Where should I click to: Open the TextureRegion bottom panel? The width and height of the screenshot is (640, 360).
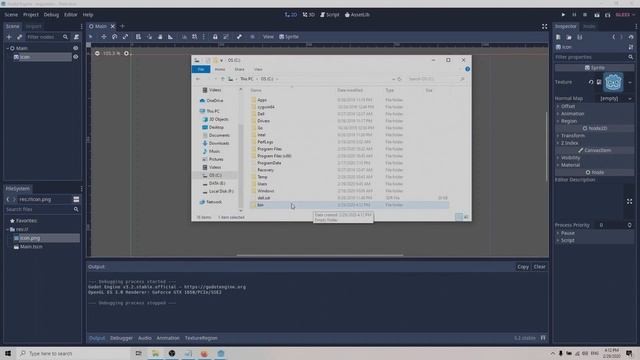click(x=201, y=338)
